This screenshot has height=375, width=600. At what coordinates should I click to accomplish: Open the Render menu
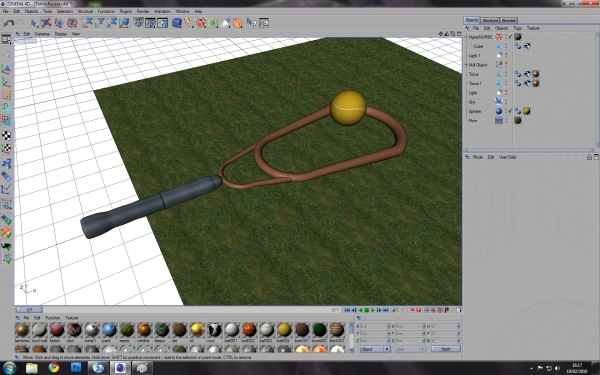point(143,11)
